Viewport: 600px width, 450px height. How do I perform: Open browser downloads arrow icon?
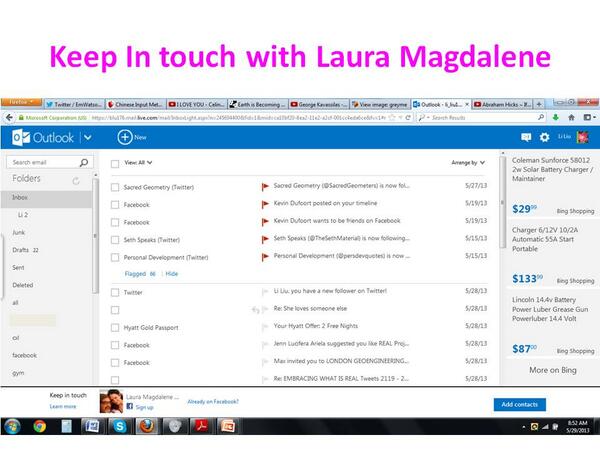pyautogui.click(x=555, y=117)
